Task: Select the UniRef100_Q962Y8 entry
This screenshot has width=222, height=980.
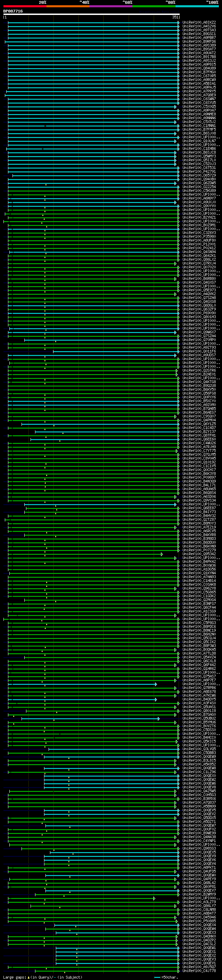Action: (199, 589)
